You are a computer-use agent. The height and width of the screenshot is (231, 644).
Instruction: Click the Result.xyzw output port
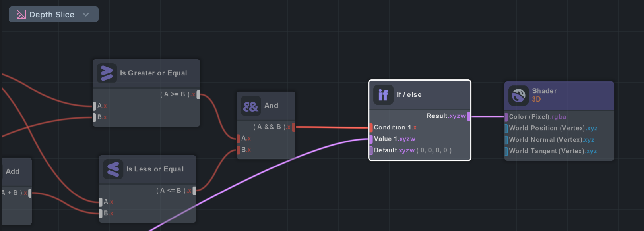469,116
